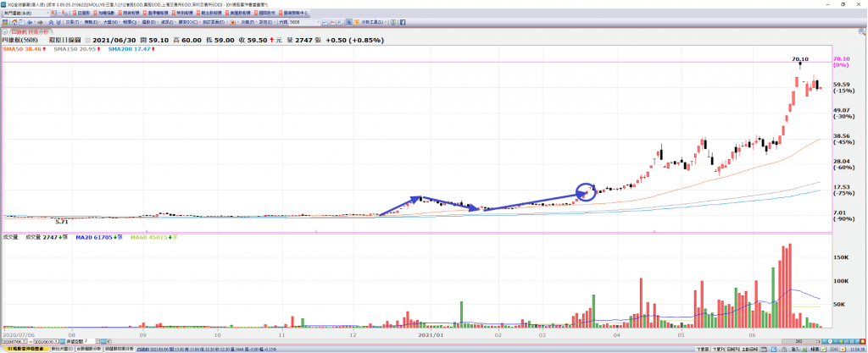Click the first bookmark-manager icon beside 熱門 dropdown
Screen dimensions: 868x353
click(x=55, y=13)
